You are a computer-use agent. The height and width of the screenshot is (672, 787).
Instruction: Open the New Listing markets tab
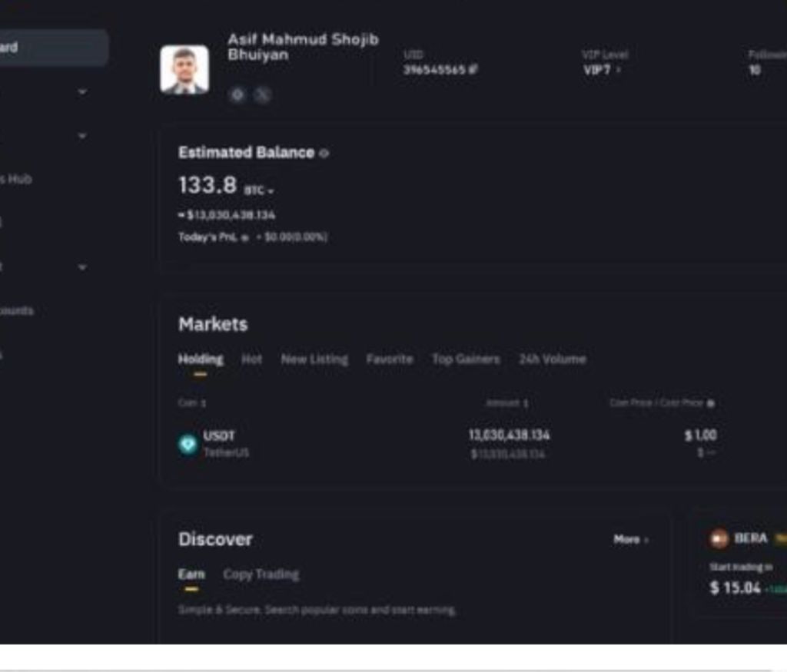click(314, 359)
